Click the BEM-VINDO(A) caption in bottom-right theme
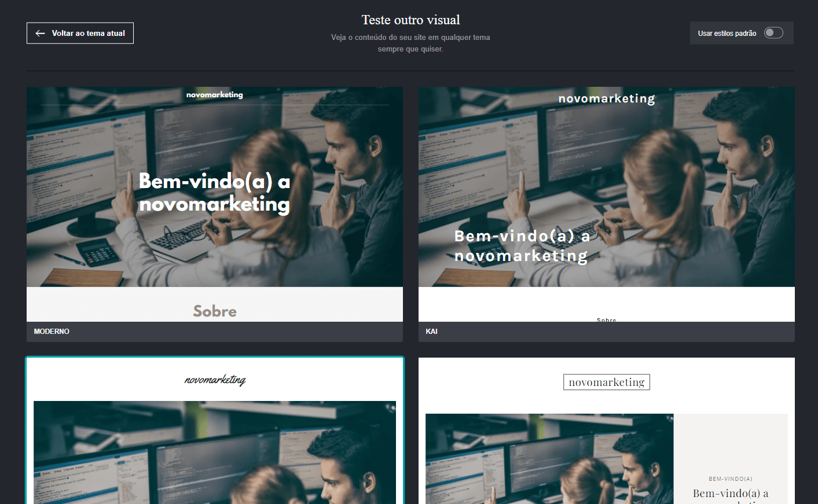Screen dimensions: 818x504 [x=731, y=479]
